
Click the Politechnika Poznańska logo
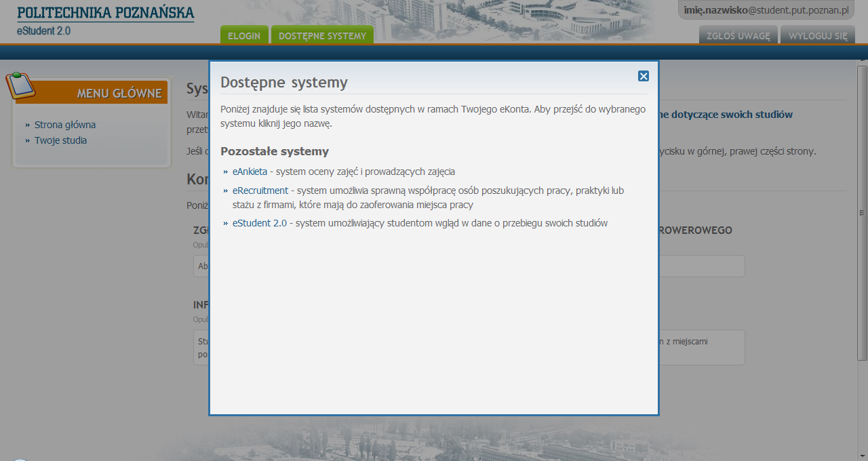point(105,13)
